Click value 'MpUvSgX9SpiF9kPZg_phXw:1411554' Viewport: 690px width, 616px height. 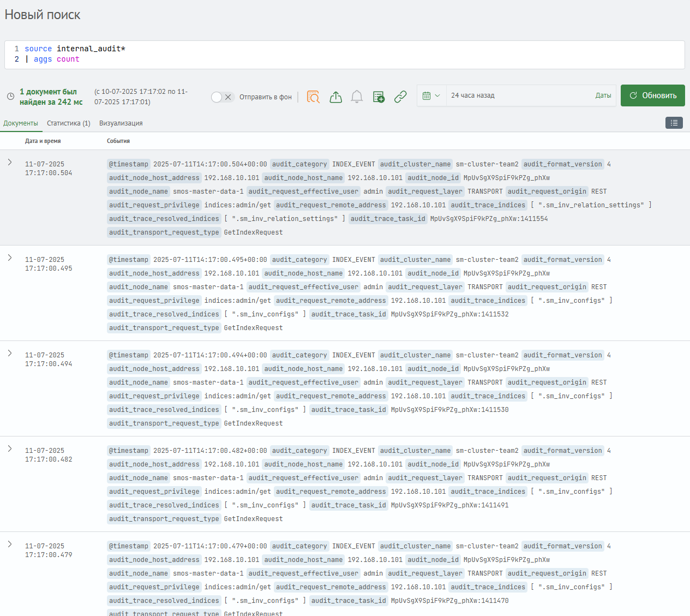point(489,219)
